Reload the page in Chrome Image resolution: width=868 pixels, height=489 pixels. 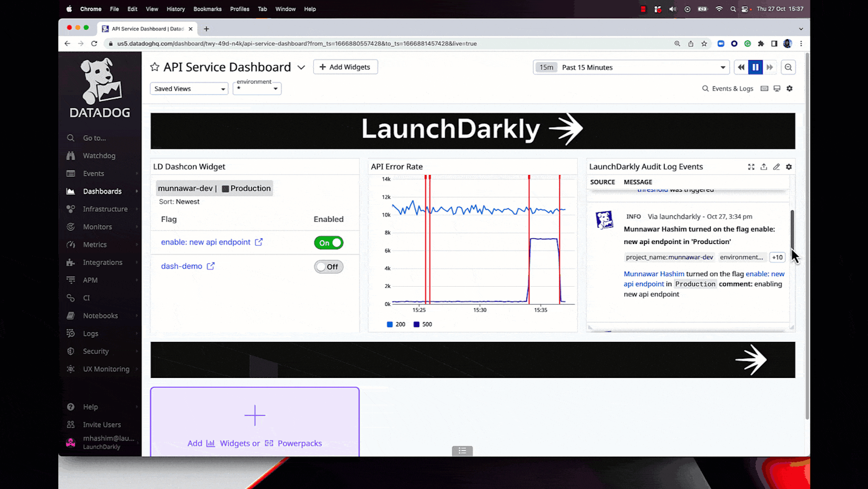tap(94, 44)
